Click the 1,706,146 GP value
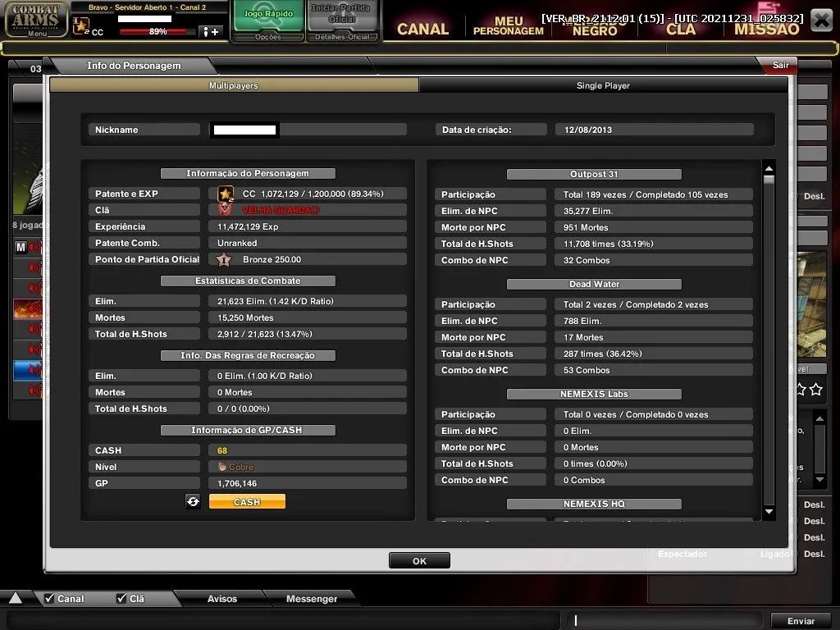 [237, 483]
